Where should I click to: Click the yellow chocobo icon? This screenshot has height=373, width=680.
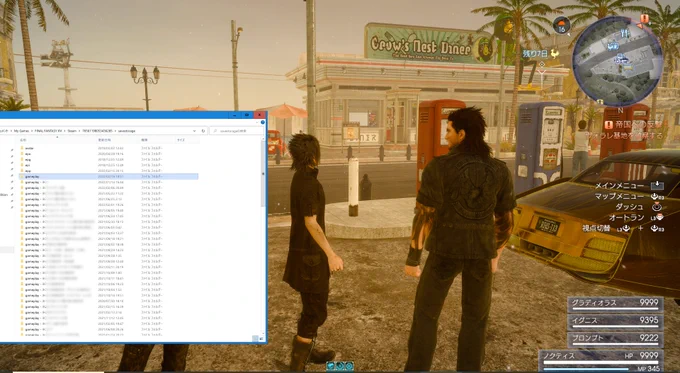(555, 54)
